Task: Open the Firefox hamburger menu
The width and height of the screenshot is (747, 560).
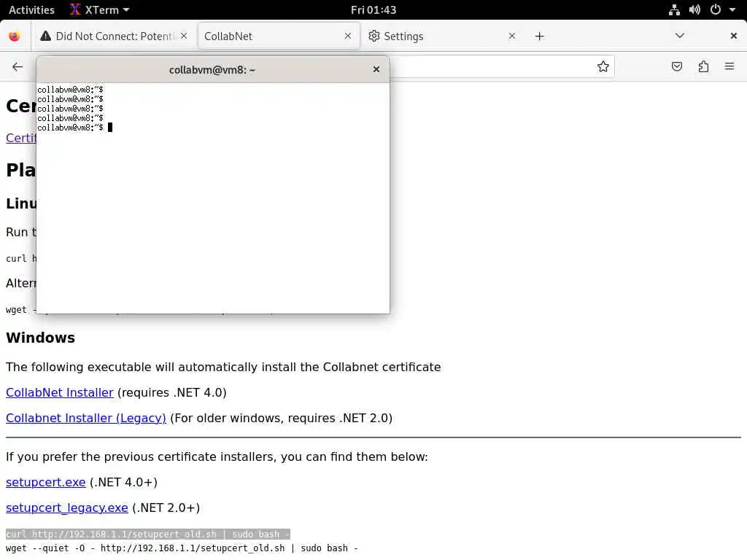Action: [x=729, y=66]
